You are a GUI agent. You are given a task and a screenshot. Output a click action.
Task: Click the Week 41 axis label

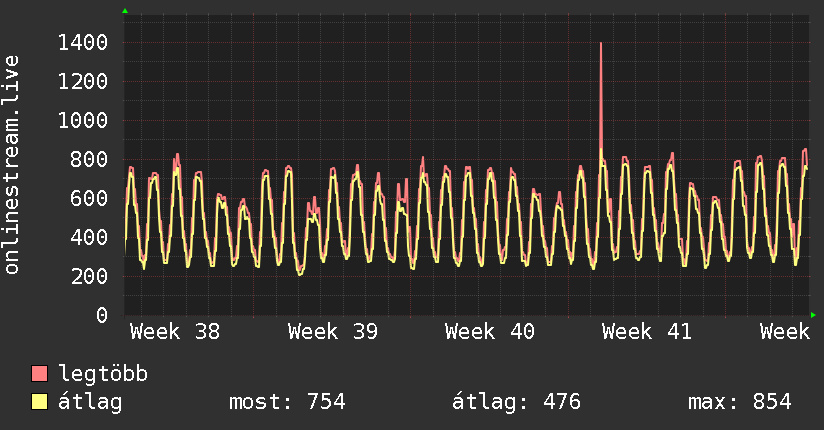pyautogui.click(x=647, y=332)
